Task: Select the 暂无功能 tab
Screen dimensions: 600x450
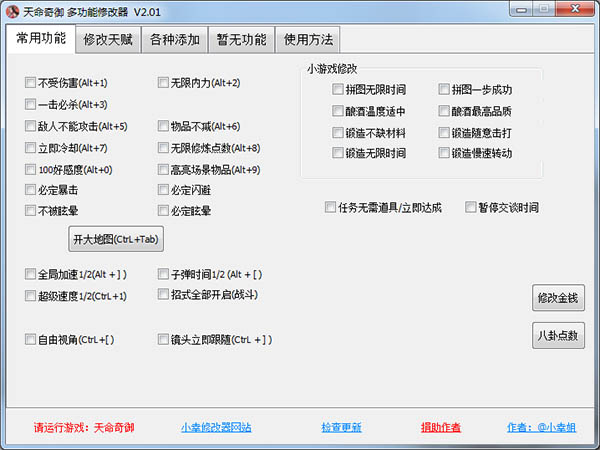Action: pyautogui.click(x=241, y=39)
